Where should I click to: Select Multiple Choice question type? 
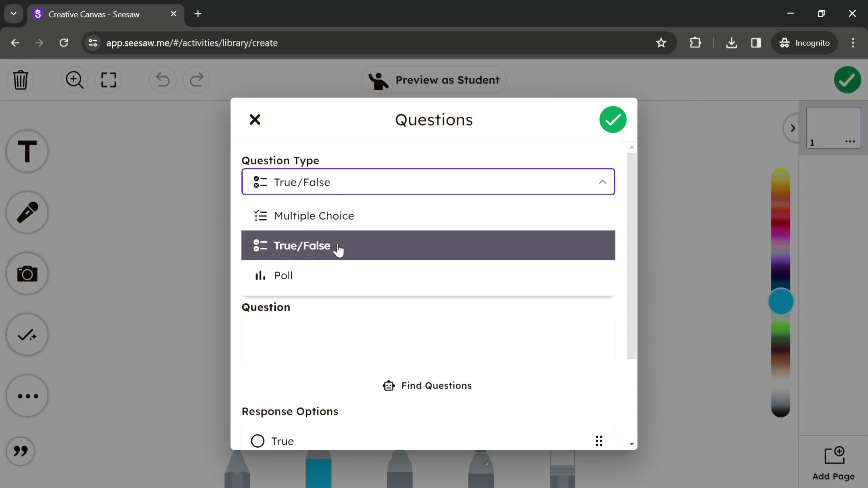point(314,216)
